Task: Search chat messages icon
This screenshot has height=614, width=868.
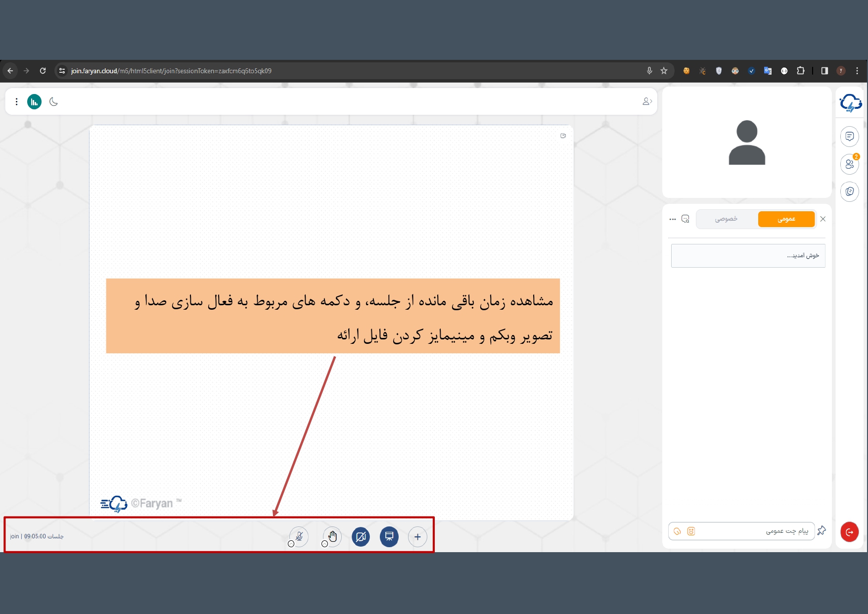Action: (685, 219)
